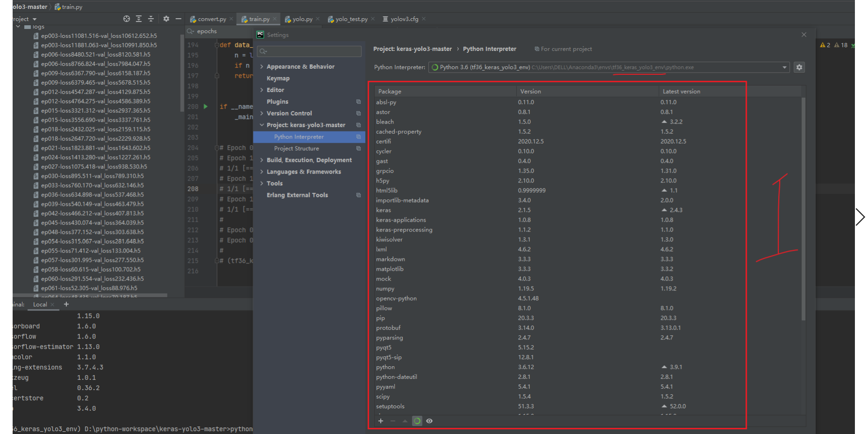The height and width of the screenshot is (434, 868).
Task: Select Project Structure settings page
Action: tap(297, 148)
